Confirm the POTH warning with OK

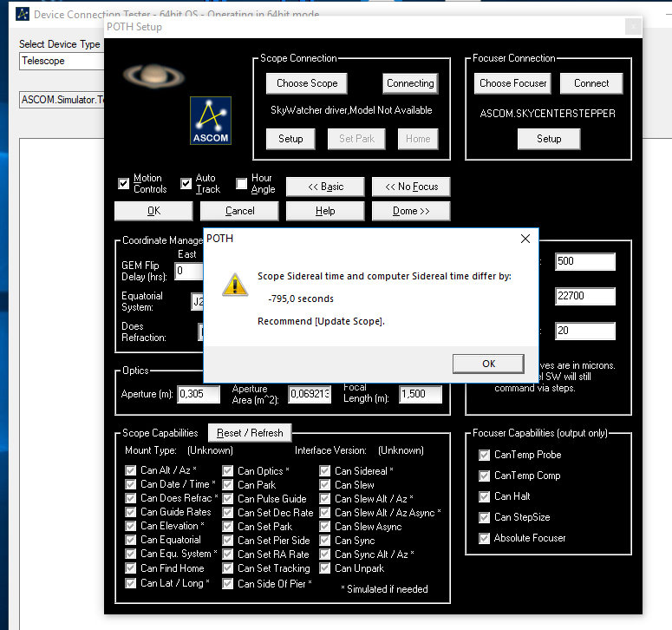click(488, 364)
